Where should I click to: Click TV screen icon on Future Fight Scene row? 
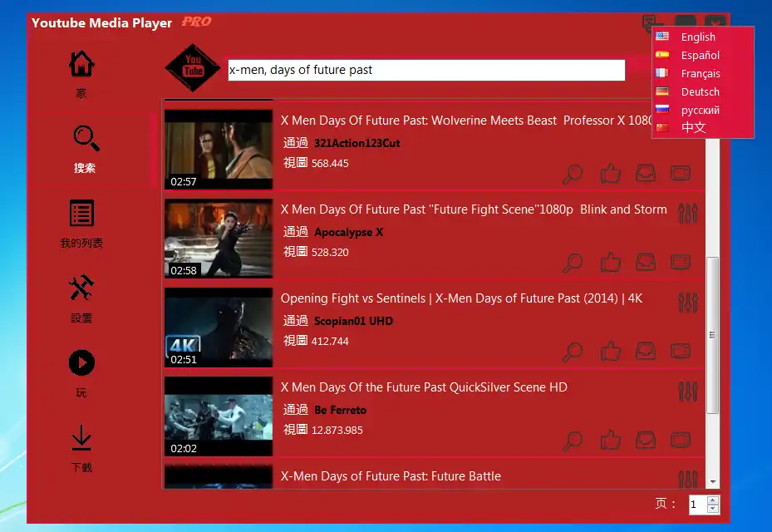point(681,262)
